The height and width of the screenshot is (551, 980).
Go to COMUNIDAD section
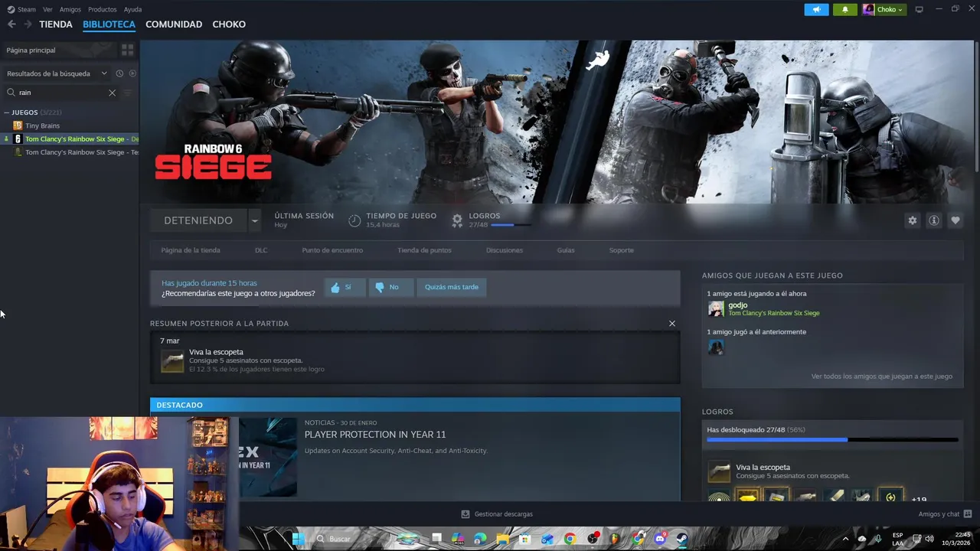[x=174, y=24]
